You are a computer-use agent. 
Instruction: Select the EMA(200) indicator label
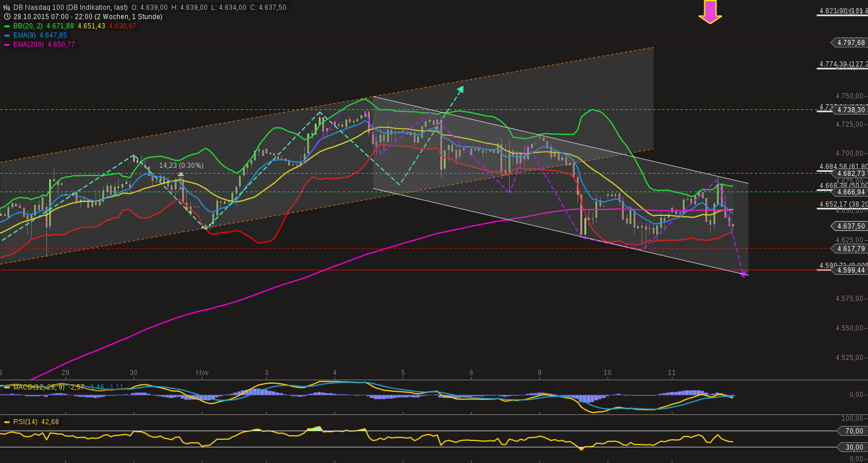click(x=29, y=45)
